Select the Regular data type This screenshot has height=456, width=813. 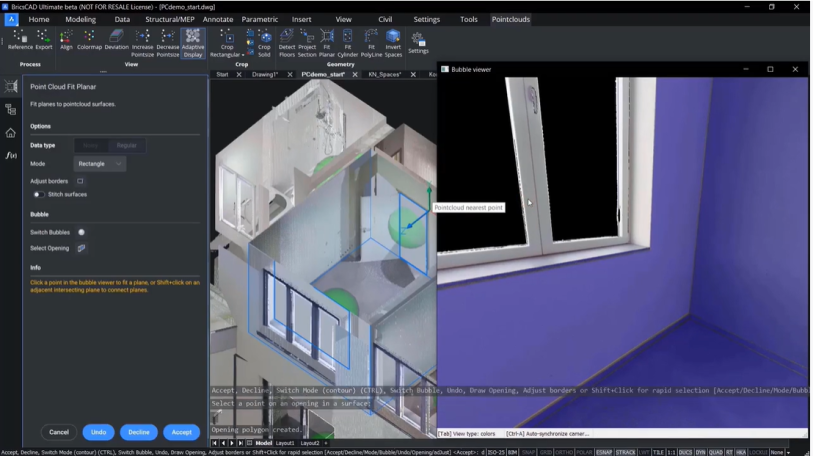tap(127, 146)
